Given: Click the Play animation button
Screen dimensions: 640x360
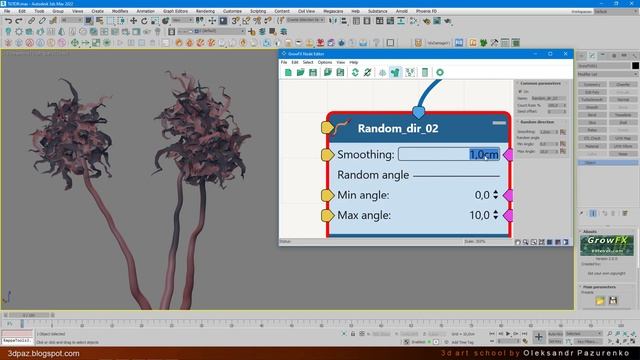Looking at the screenshot, I should pyautogui.click(x=508, y=334).
